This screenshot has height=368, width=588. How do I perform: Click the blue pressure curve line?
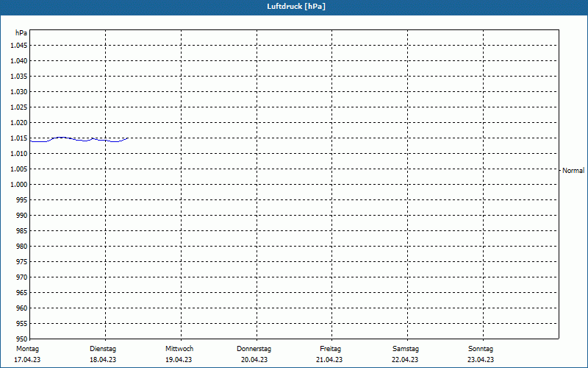pyautogui.click(x=79, y=140)
